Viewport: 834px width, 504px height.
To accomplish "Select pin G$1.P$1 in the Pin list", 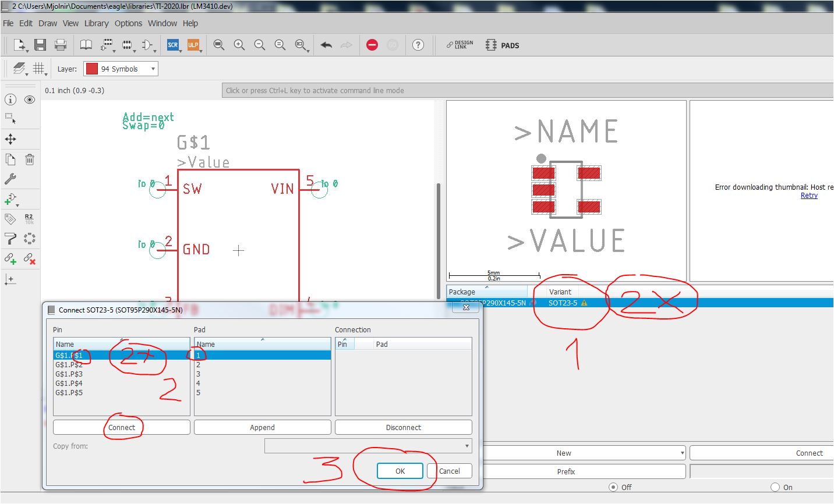I will [121, 355].
